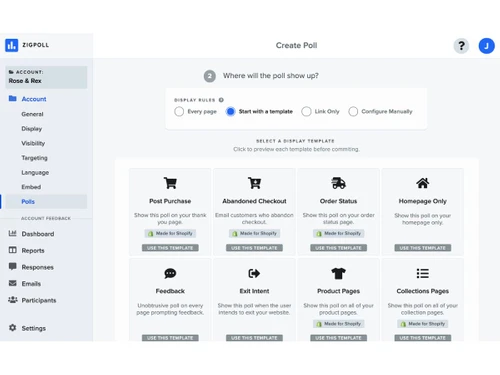Viewport: 500px width, 375px height.
Task: Click the Create Poll page heading
Action: (296, 45)
